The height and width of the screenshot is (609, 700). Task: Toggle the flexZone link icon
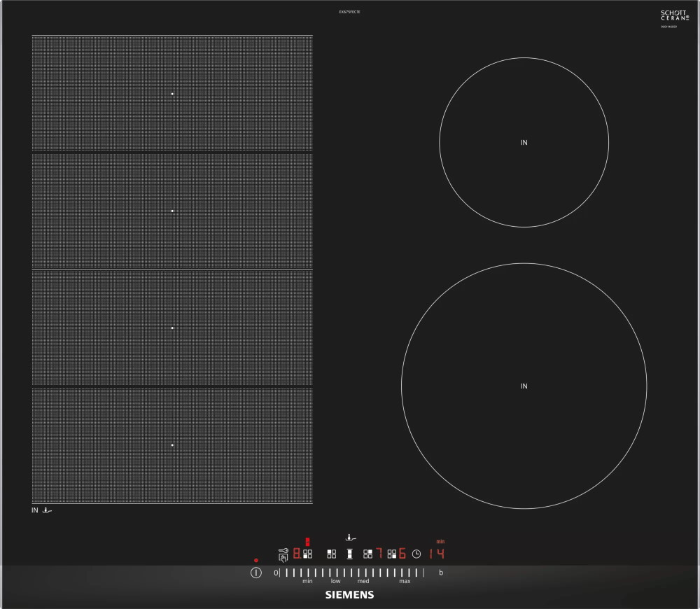tap(349, 554)
